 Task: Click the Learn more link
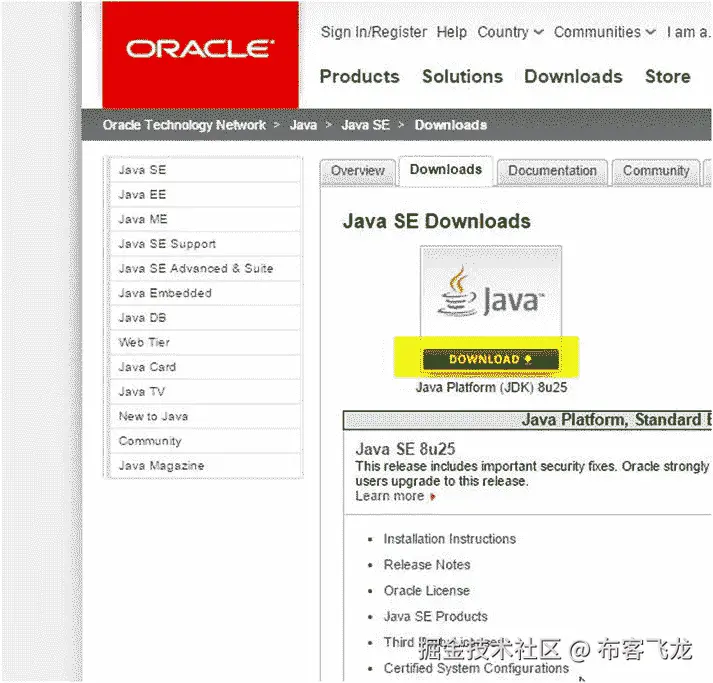390,496
